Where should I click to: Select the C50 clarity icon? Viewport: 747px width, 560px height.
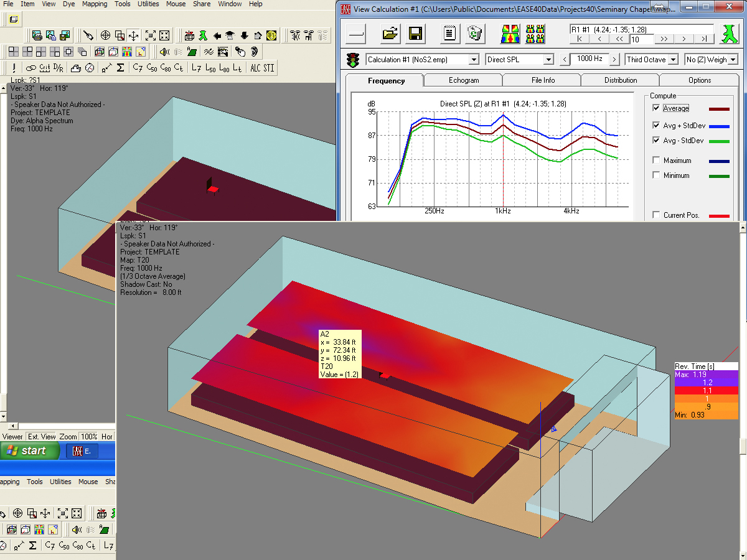tap(151, 67)
